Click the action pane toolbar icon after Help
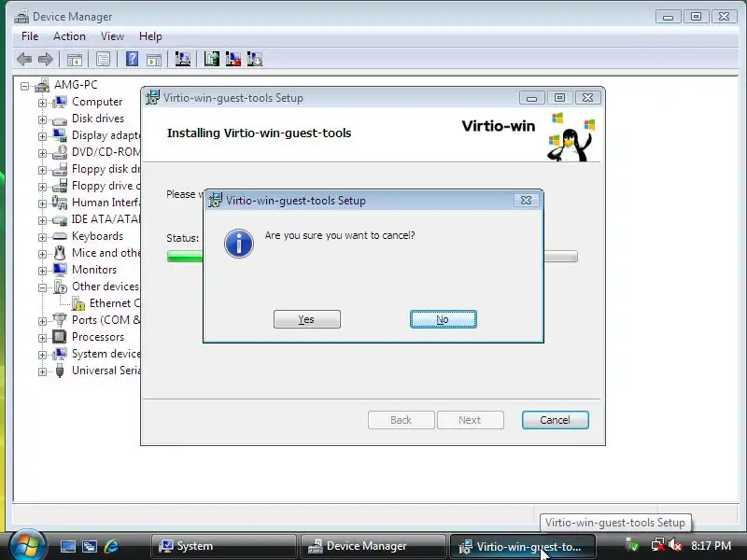This screenshot has width=747, height=560. 154,60
